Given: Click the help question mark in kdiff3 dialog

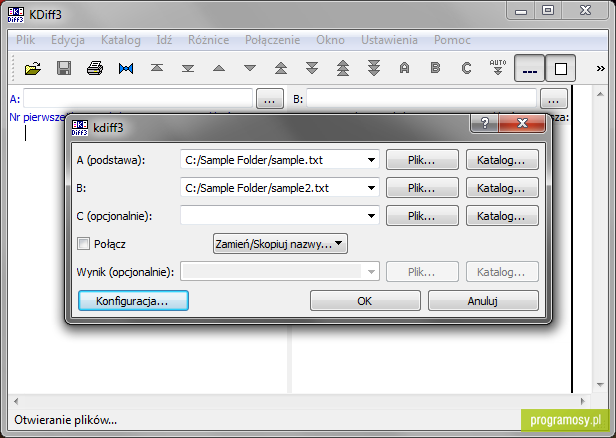Looking at the screenshot, I should click(x=484, y=124).
